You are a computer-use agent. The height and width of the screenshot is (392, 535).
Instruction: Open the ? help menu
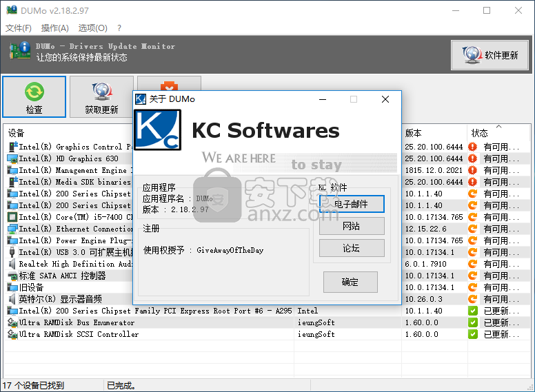[x=119, y=28]
